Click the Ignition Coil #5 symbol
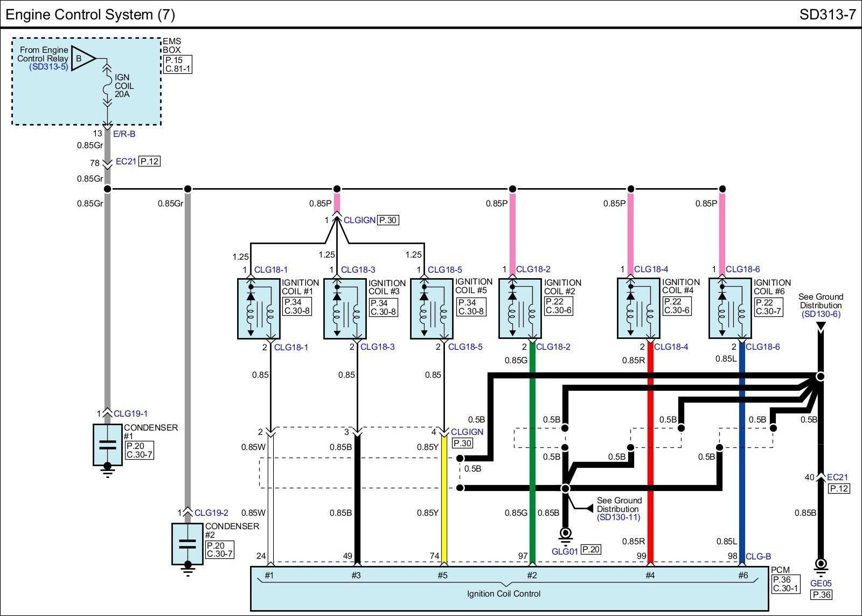 pyautogui.click(x=432, y=309)
